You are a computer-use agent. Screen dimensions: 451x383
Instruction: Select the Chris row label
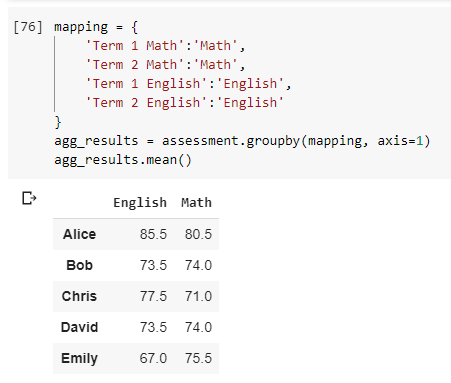click(79, 296)
